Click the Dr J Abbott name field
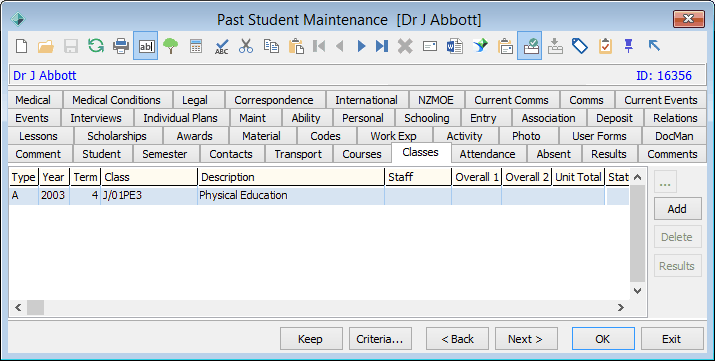 (358, 75)
